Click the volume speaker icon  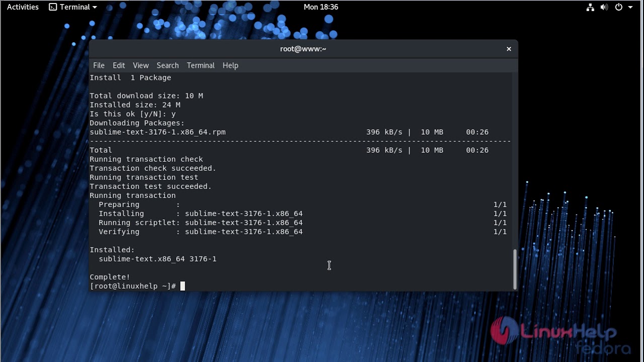click(604, 7)
